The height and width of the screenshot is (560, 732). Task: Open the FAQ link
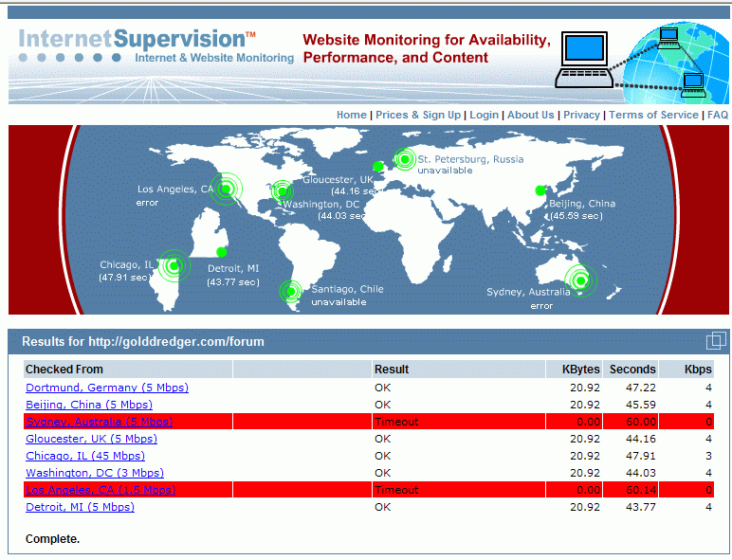point(718,115)
